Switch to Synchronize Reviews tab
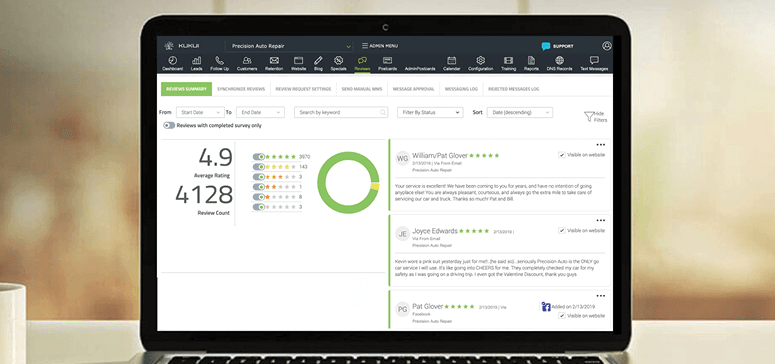 pos(241,89)
